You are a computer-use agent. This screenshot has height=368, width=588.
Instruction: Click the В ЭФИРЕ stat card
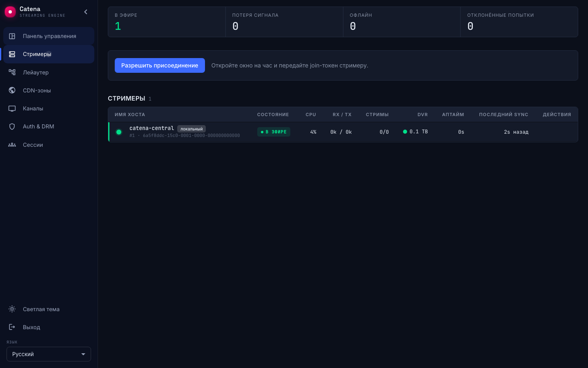[x=167, y=22]
